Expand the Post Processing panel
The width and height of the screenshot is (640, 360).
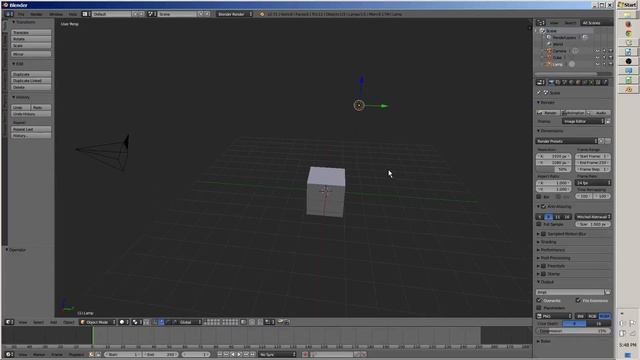(x=555, y=258)
